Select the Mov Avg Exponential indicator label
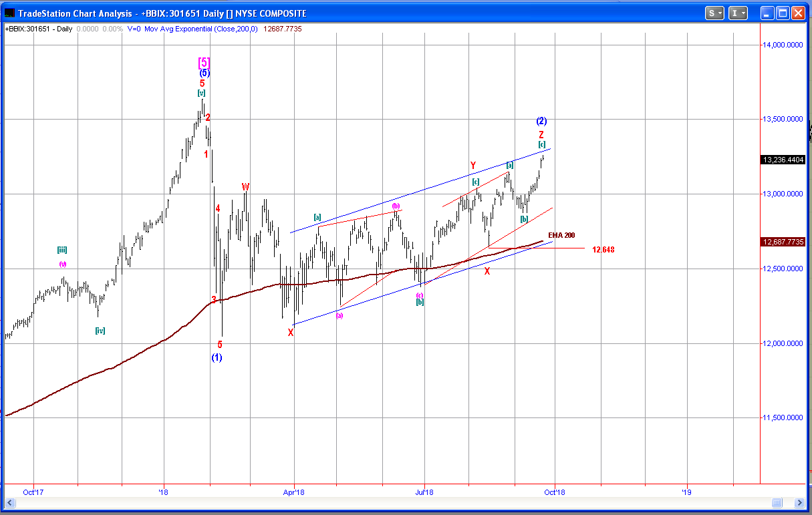The height and width of the screenshot is (515, 812). tap(200, 29)
